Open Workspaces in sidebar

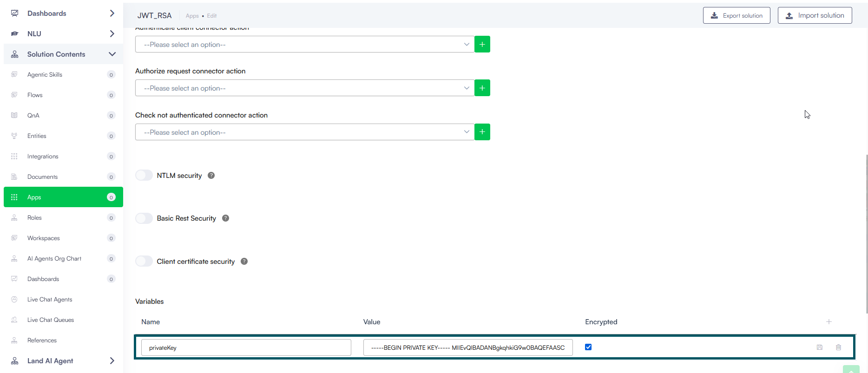[63, 238]
